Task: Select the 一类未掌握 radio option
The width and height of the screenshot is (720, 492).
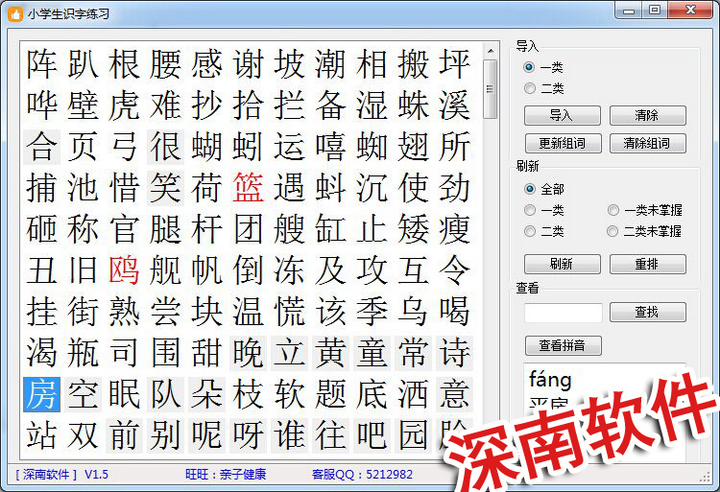Action: pyautogui.click(x=613, y=210)
